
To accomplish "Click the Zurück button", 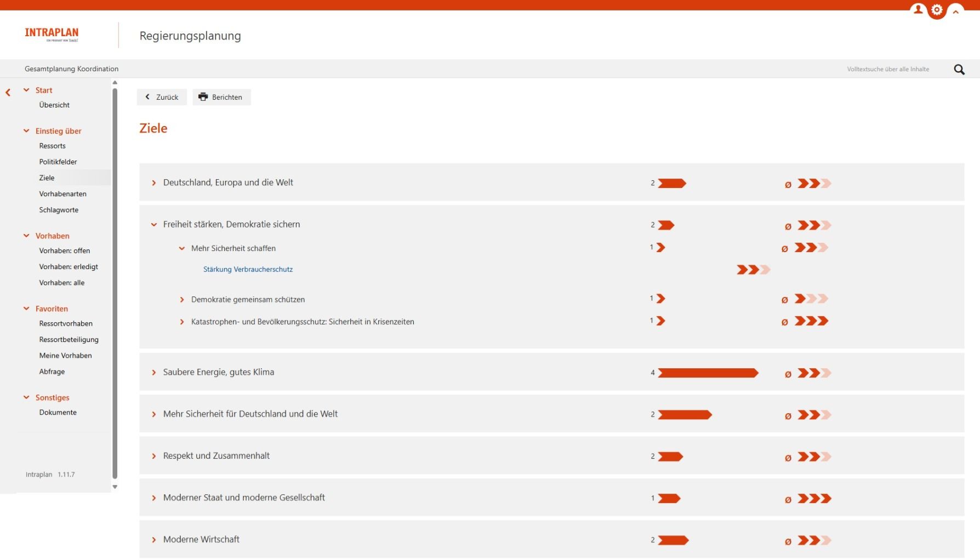I will click(162, 97).
